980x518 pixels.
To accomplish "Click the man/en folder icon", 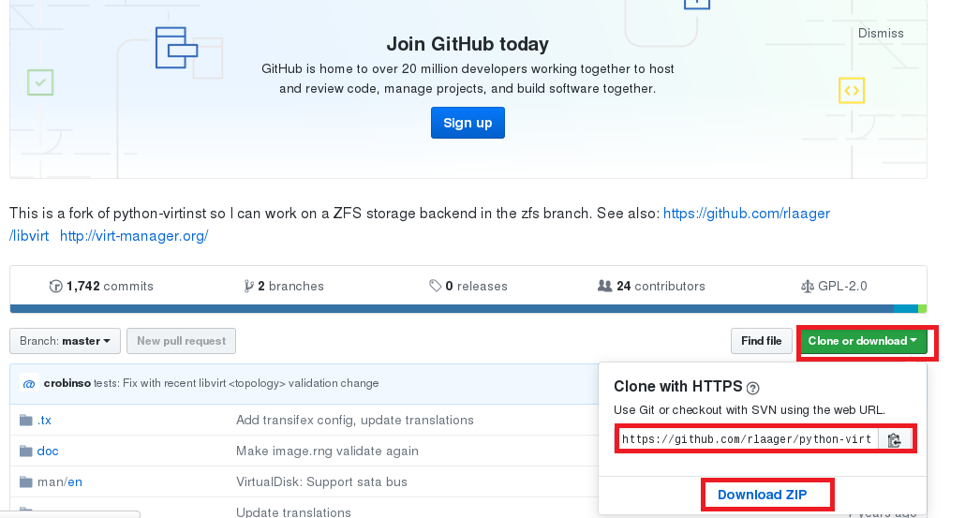I will coord(25,481).
